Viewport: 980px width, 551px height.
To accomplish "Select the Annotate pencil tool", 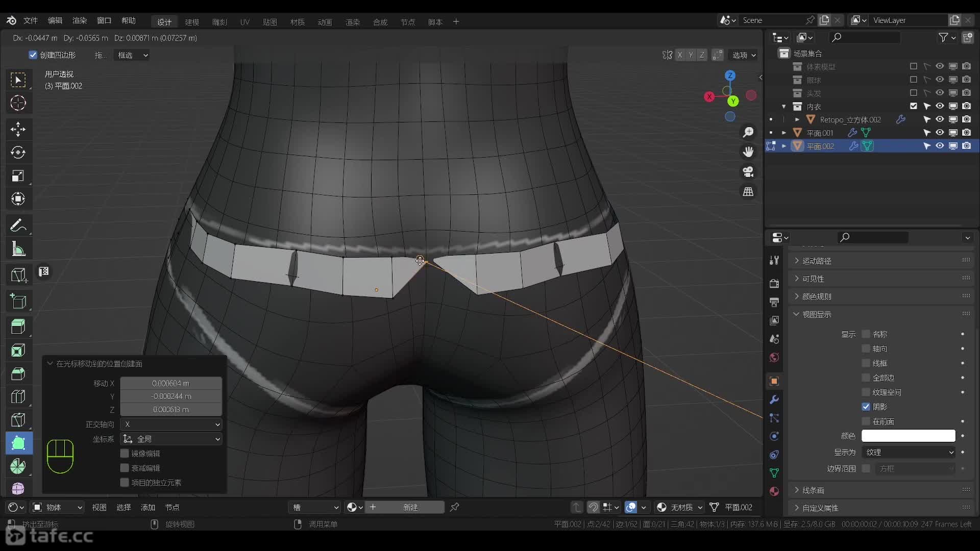I will [18, 225].
